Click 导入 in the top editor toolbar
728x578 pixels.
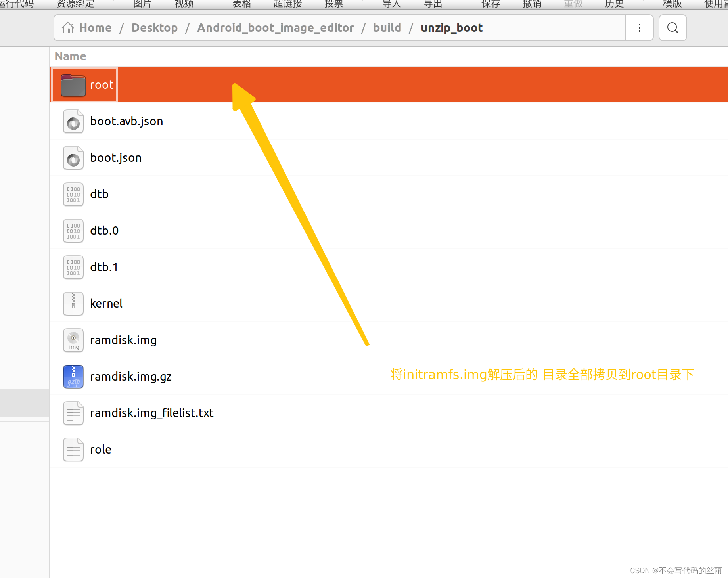point(392,4)
